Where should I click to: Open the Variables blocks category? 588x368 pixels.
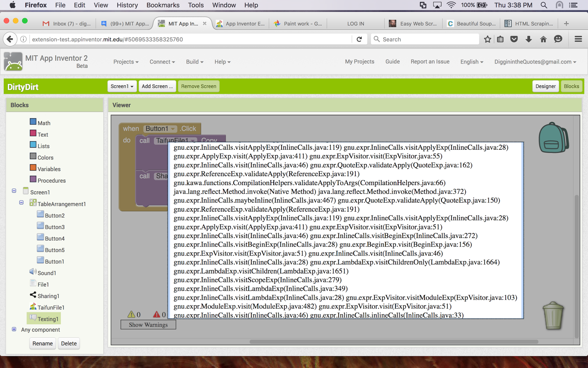tap(49, 169)
